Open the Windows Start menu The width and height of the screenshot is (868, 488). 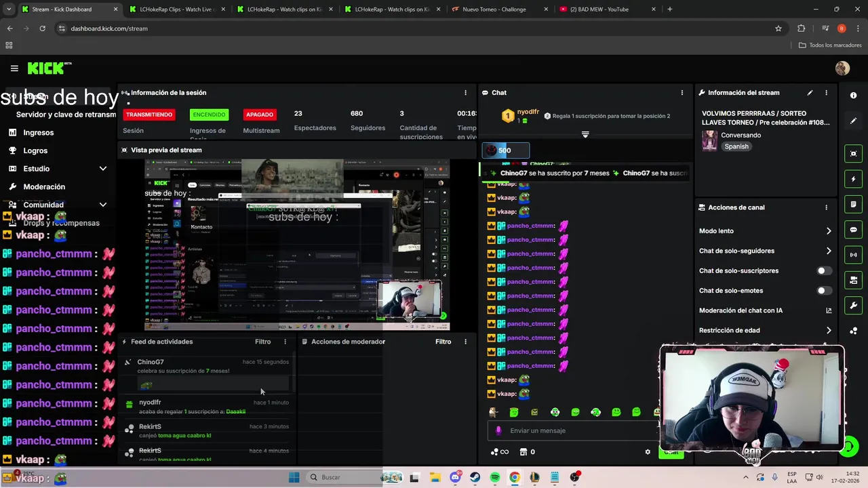tap(294, 477)
